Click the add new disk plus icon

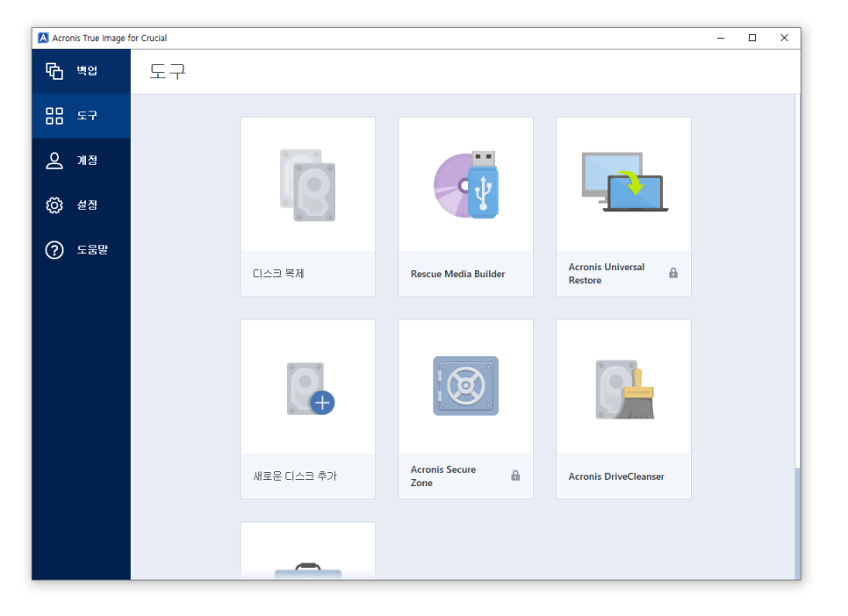click(x=311, y=389)
